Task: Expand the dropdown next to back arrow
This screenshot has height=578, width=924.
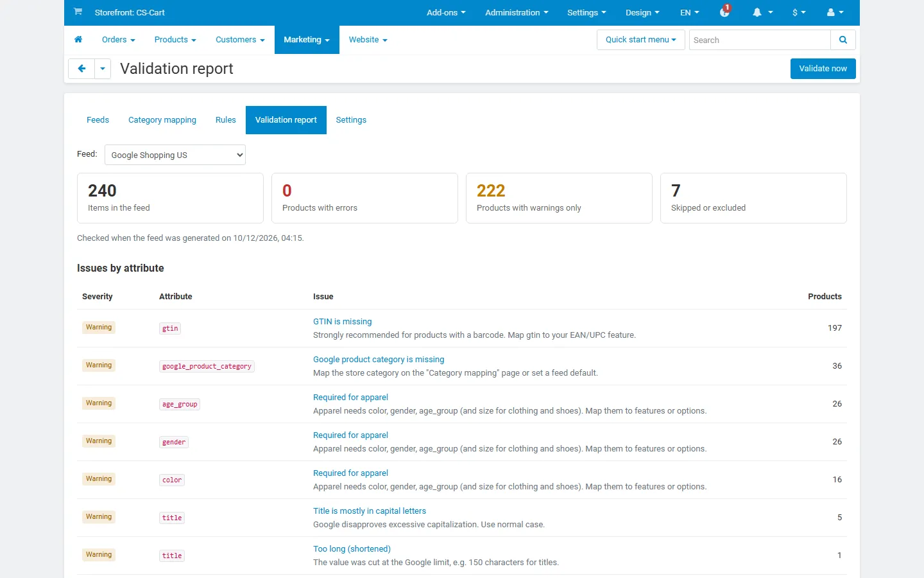Action: tap(103, 69)
